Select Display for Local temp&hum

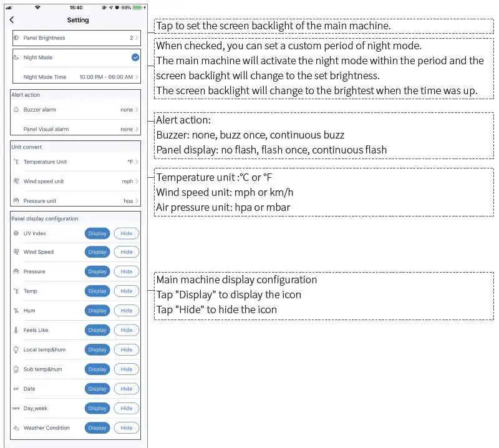click(x=97, y=349)
